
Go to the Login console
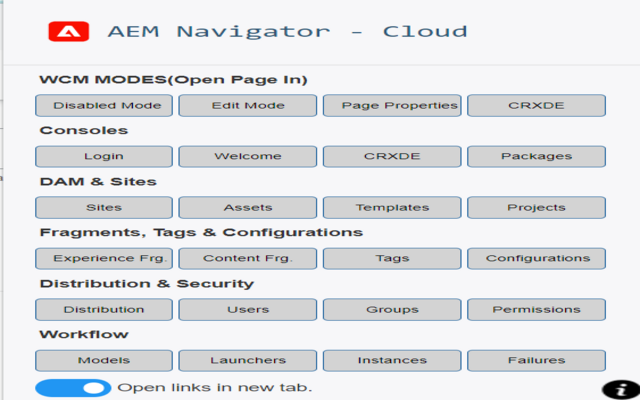(x=104, y=156)
